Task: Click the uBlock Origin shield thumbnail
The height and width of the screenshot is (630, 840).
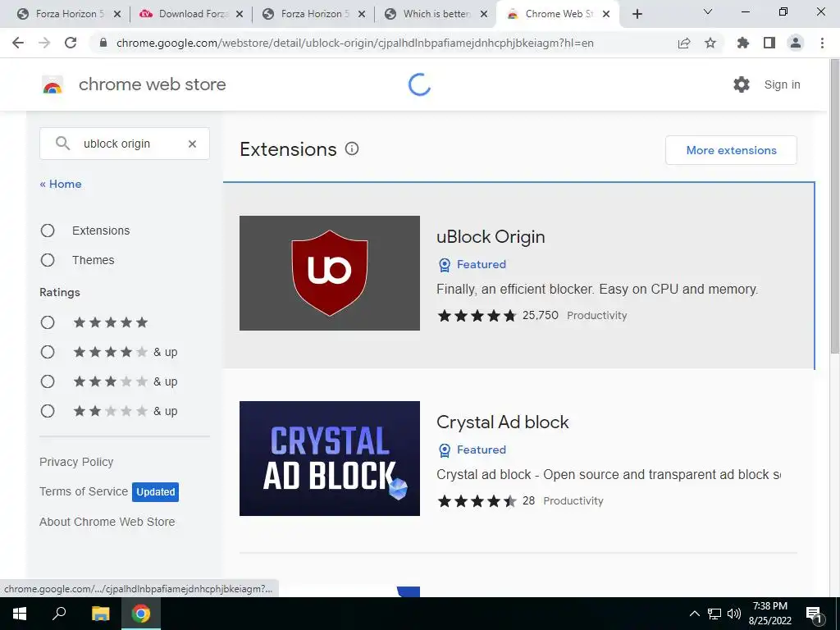Action: (x=330, y=272)
